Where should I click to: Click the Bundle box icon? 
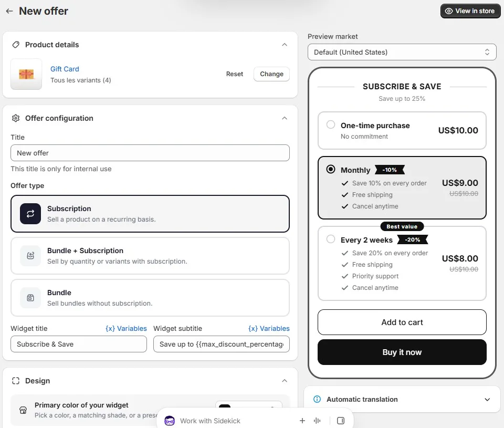pyautogui.click(x=30, y=298)
